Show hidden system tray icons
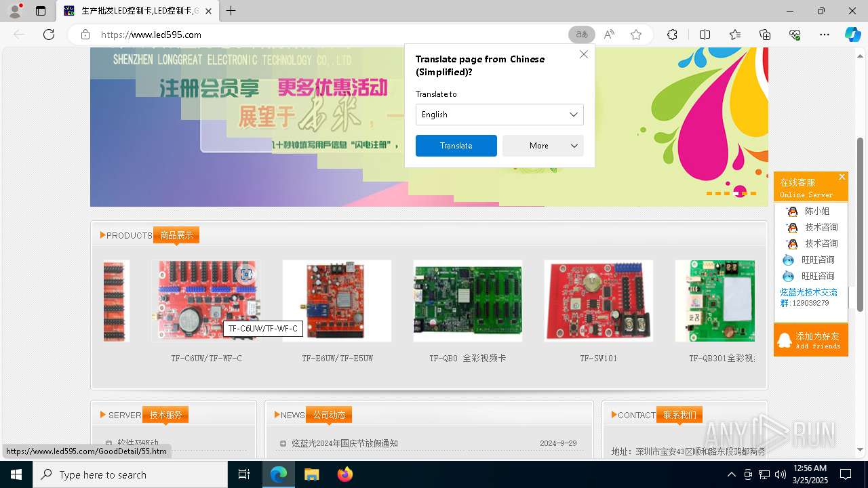Screen dimensions: 868x488 tap(731, 474)
